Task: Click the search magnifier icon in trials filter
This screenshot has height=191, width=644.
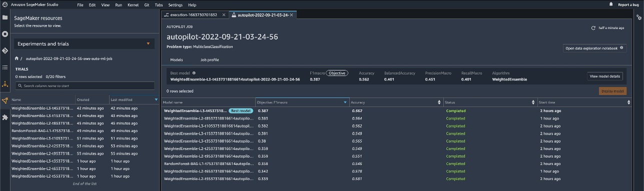Action: [20, 85]
